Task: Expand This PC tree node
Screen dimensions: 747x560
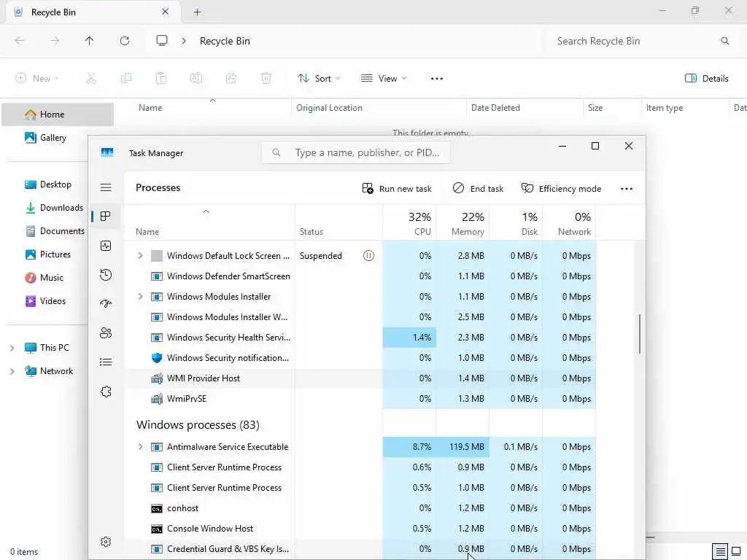Action: 12,348
